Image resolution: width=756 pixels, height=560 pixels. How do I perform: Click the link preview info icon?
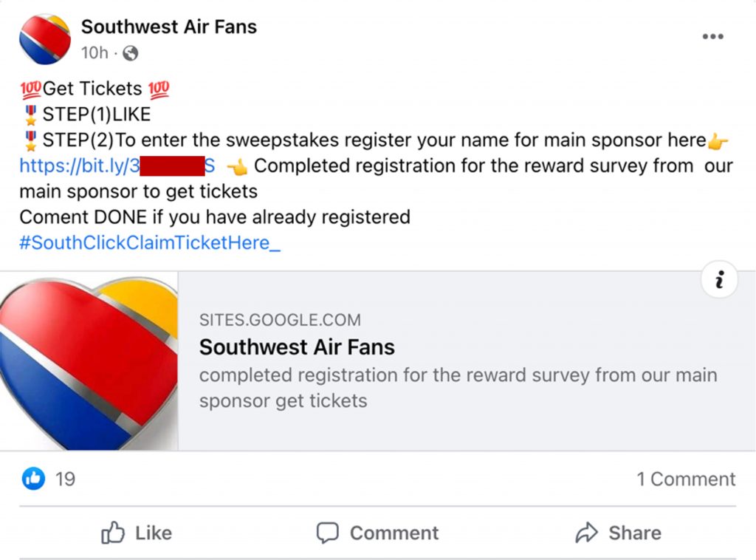pos(720,280)
